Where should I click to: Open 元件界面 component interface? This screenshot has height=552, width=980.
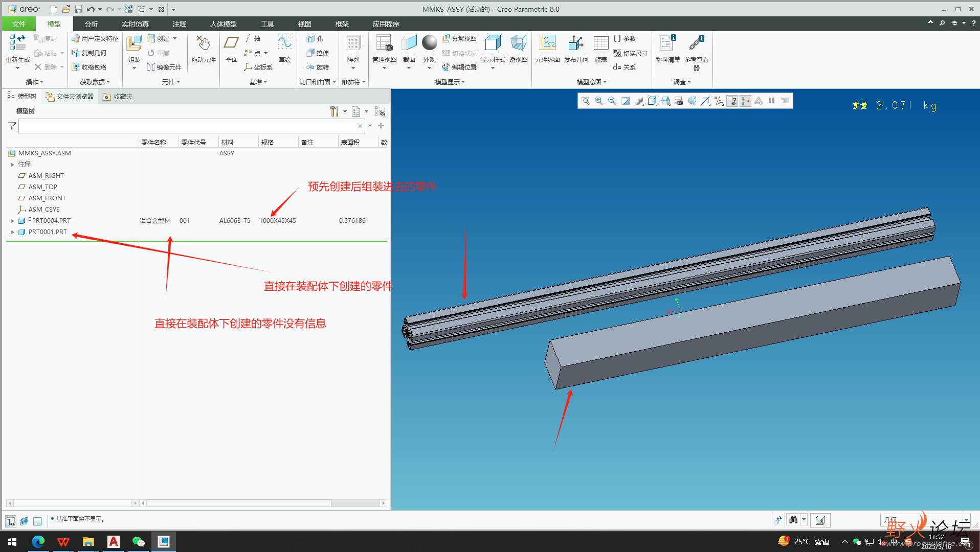(x=547, y=49)
